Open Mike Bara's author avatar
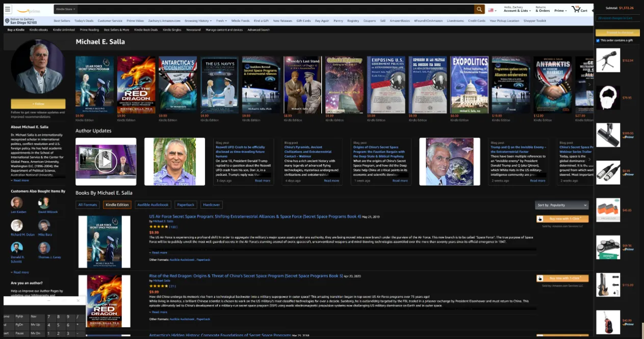The width and height of the screenshot is (644, 339). point(44,225)
